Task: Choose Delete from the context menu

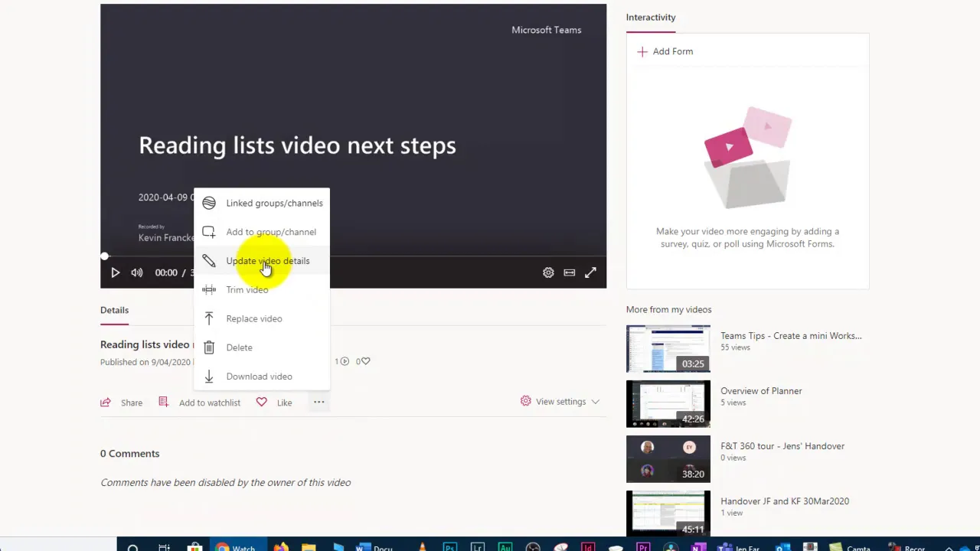Action: pyautogui.click(x=262, y=347)
